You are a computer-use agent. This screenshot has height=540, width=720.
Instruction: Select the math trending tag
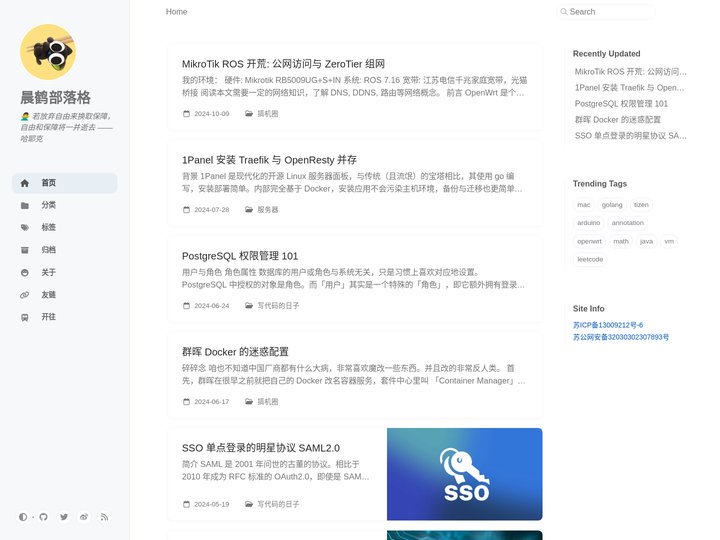point(621,241)
